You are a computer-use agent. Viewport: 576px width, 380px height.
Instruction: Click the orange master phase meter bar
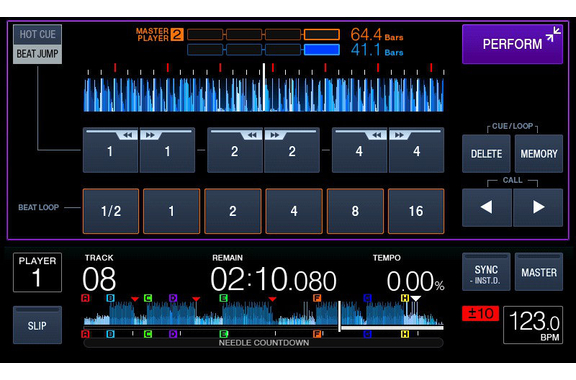tap(263, 35)
